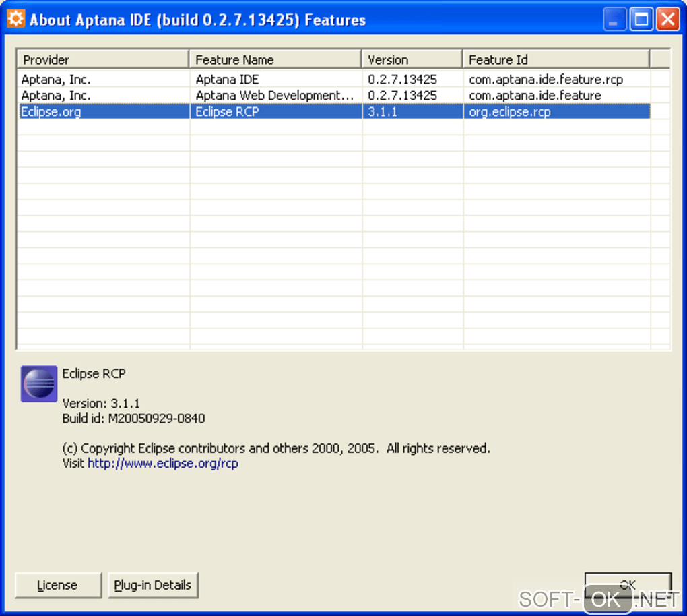Close the About Aptana IDE Features dialog

pyautogui.click(x=667, y=20)
